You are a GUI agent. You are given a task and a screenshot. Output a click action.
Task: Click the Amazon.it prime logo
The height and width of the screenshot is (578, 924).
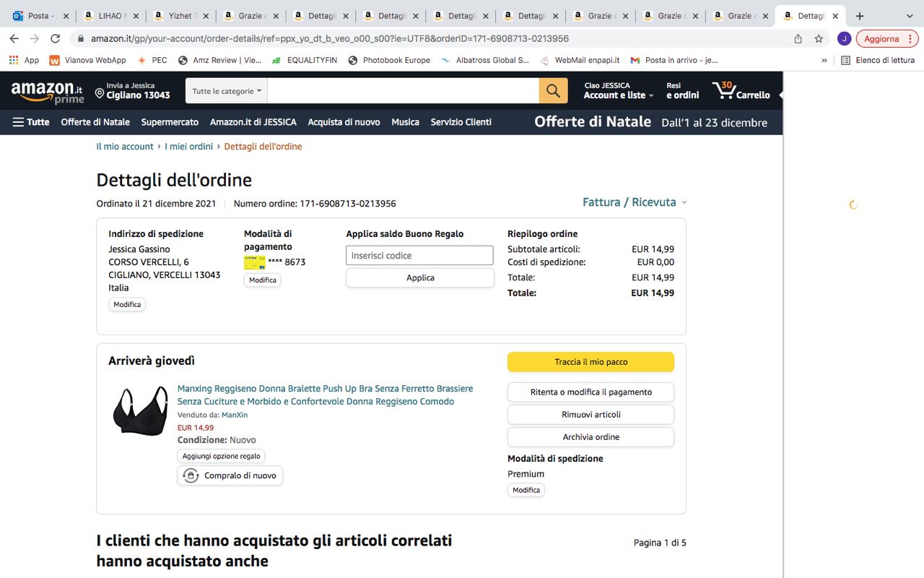tap(47, 92)
